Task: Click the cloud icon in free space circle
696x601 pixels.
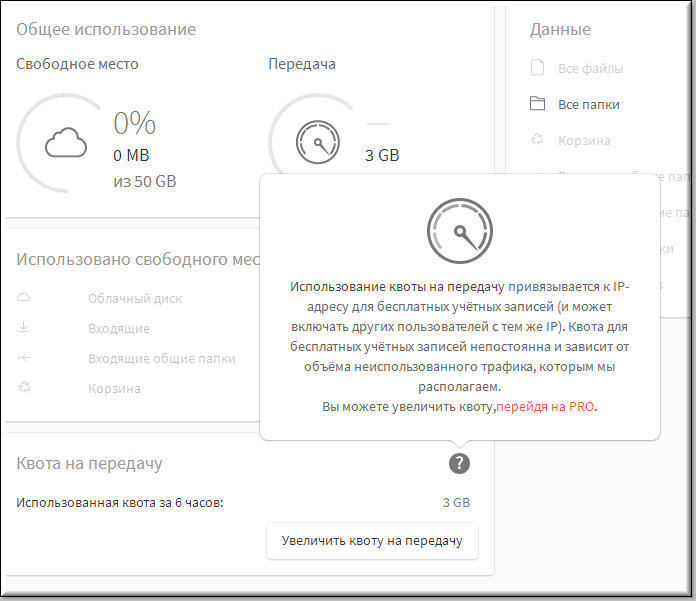Action: tap(66, 143)
